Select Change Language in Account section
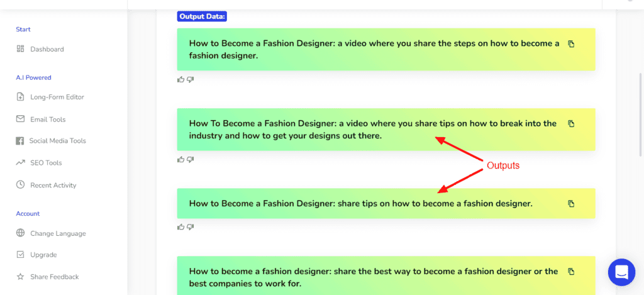Image resolution: width=644 pixels, height=295 pixels. click(58, 233)
